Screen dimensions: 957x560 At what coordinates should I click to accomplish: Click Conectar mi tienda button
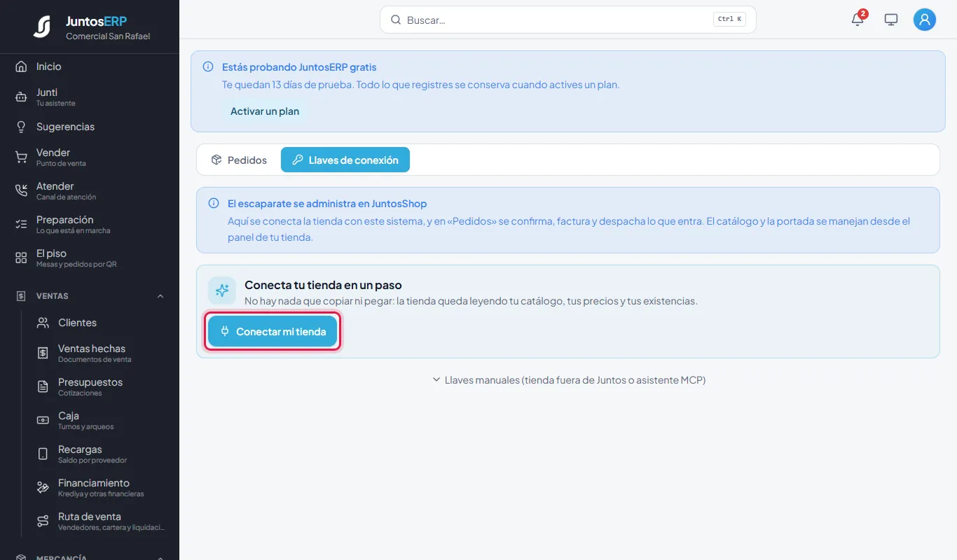click(x=273, y=332)
